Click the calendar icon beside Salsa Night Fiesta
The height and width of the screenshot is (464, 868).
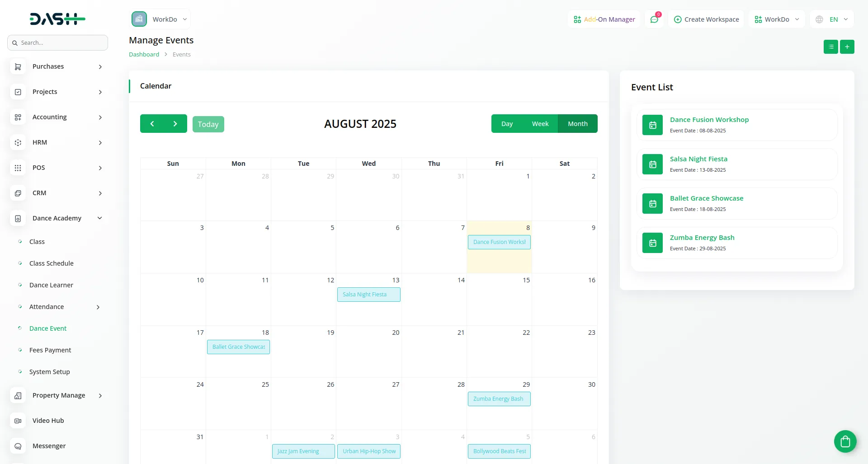(x=652, y=164)
